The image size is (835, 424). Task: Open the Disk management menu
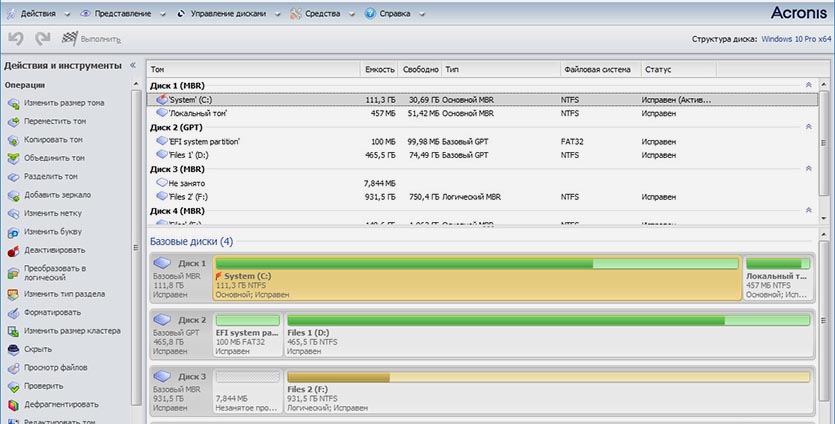(x=229, y=14)
